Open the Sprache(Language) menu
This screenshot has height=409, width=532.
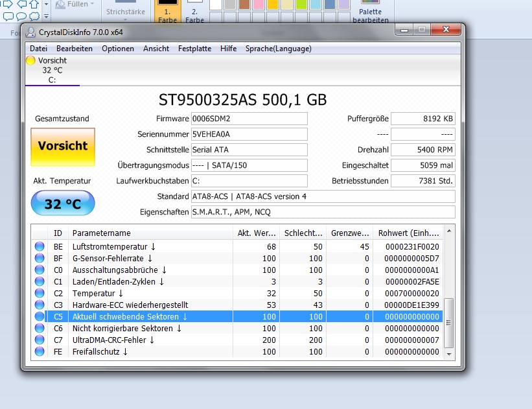279,49
